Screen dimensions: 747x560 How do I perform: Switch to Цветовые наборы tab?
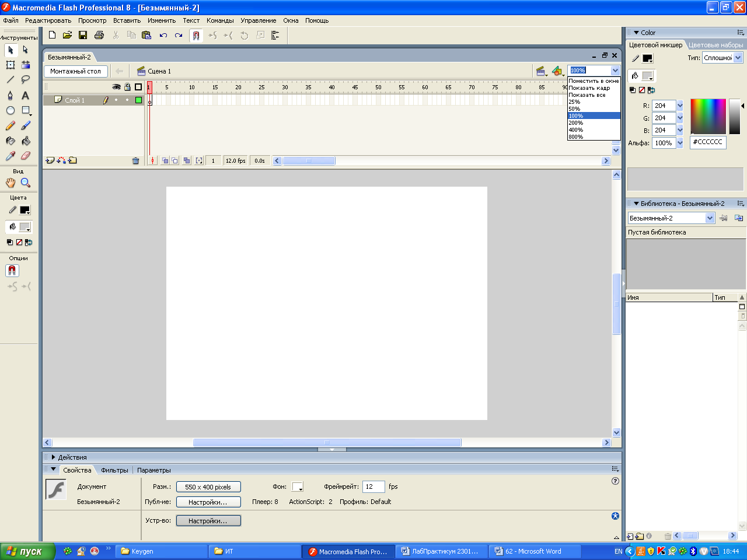(716, 45)
